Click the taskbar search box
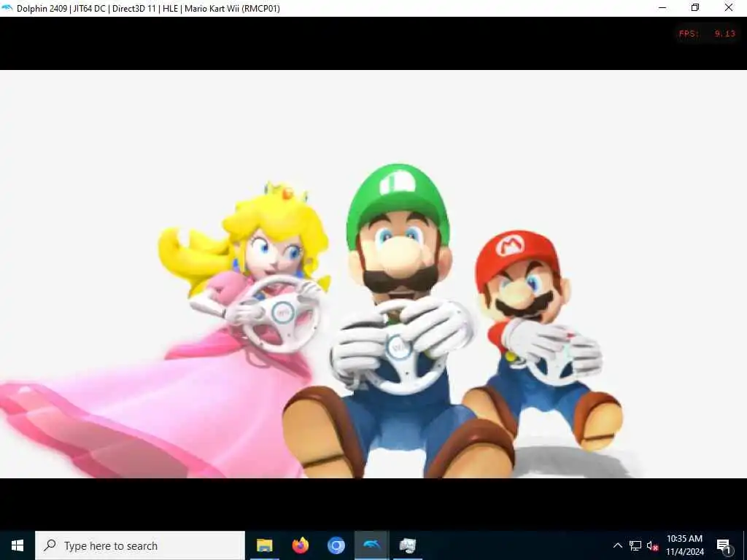747x560 pixels. [x=140, y=545]
